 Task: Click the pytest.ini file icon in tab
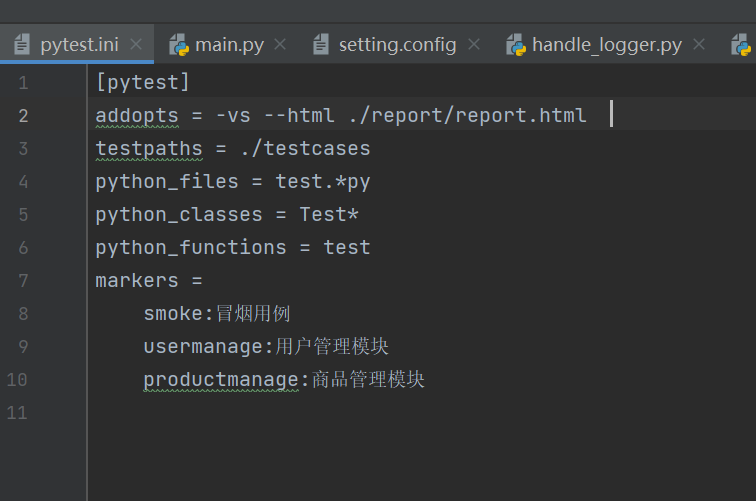[21, 45]
